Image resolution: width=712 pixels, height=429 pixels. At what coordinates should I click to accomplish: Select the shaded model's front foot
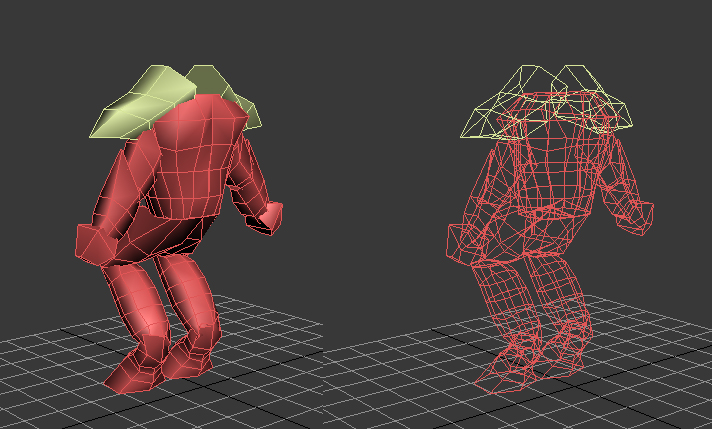134,370
